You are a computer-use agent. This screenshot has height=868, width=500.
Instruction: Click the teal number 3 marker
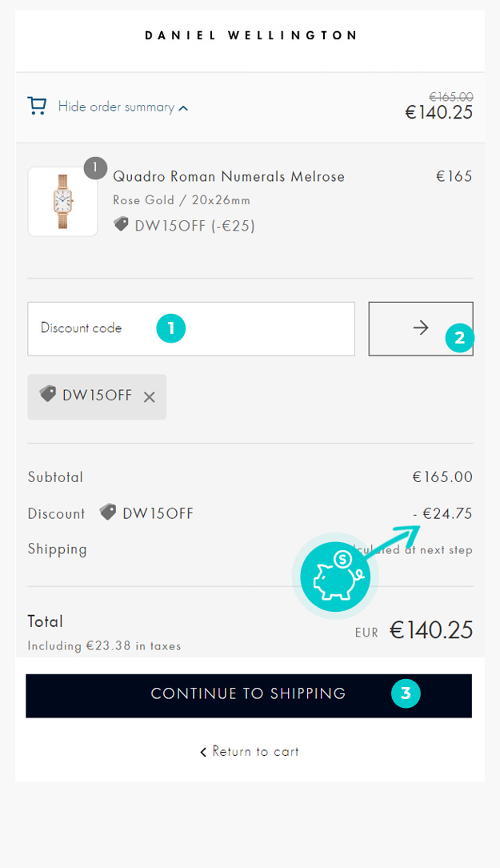click(x=406, y=693)
